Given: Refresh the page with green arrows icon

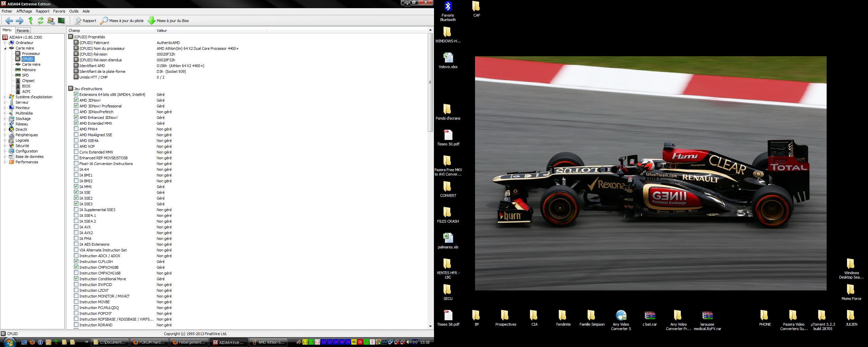Looking at the screenshot, I should coord(41,21).
